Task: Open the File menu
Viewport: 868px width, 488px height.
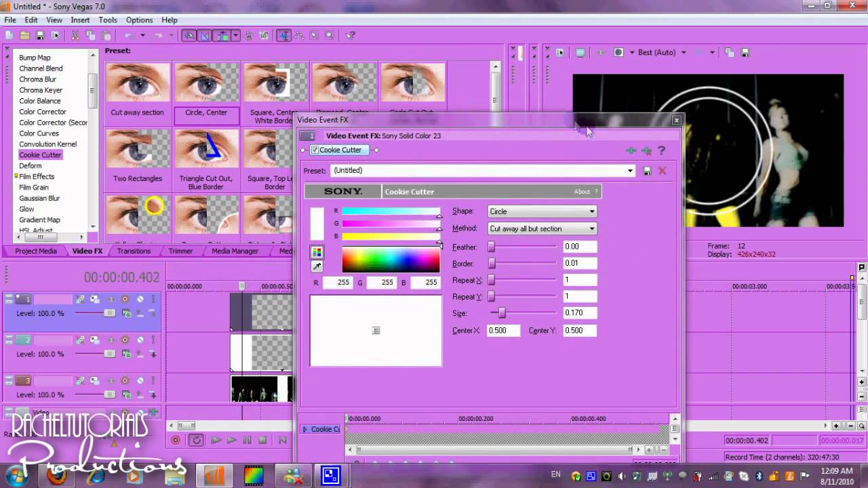Action: [x=10, y=20]
